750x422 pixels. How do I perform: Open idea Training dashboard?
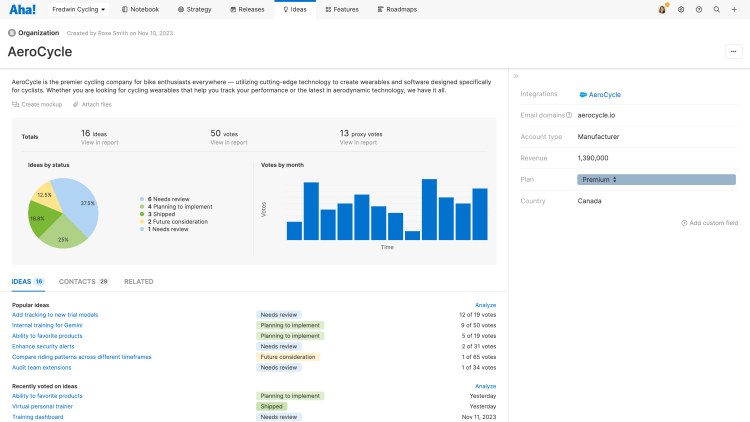(37, 417)
